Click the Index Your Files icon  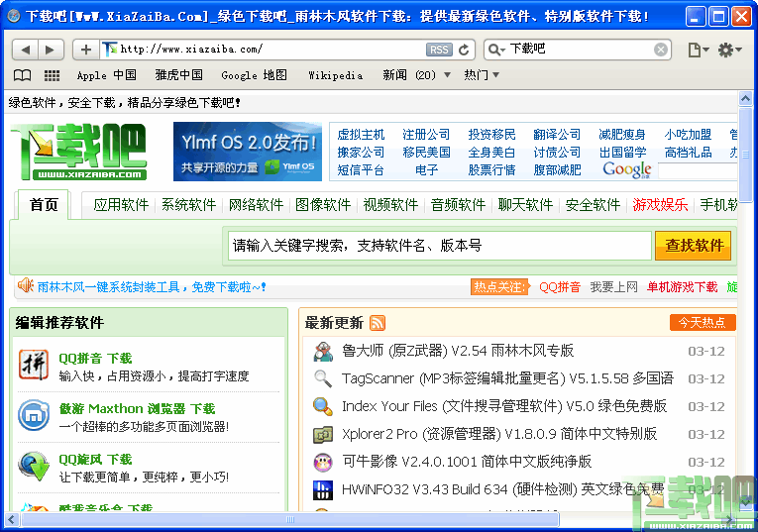322,406
